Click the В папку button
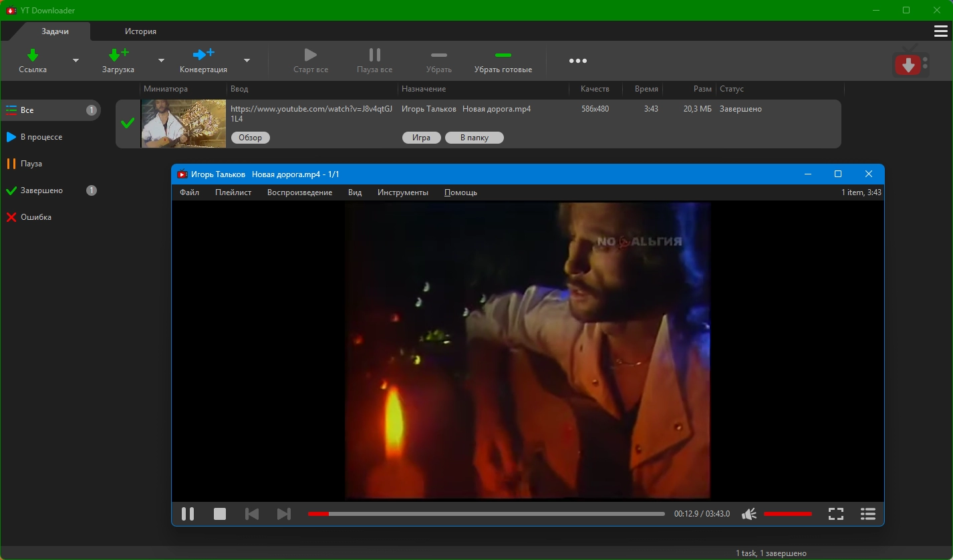 pyautogui.click(x=474, y=138)
